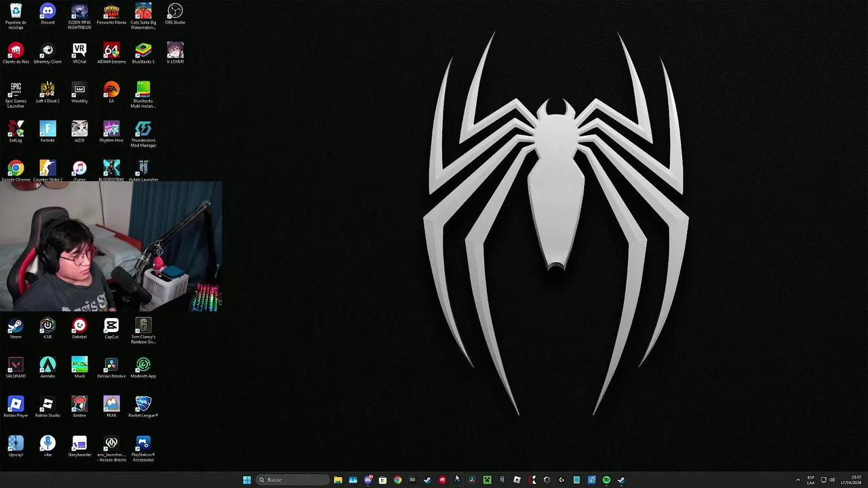Select the VRChat desktop shortcut

(x=79, y=54)
